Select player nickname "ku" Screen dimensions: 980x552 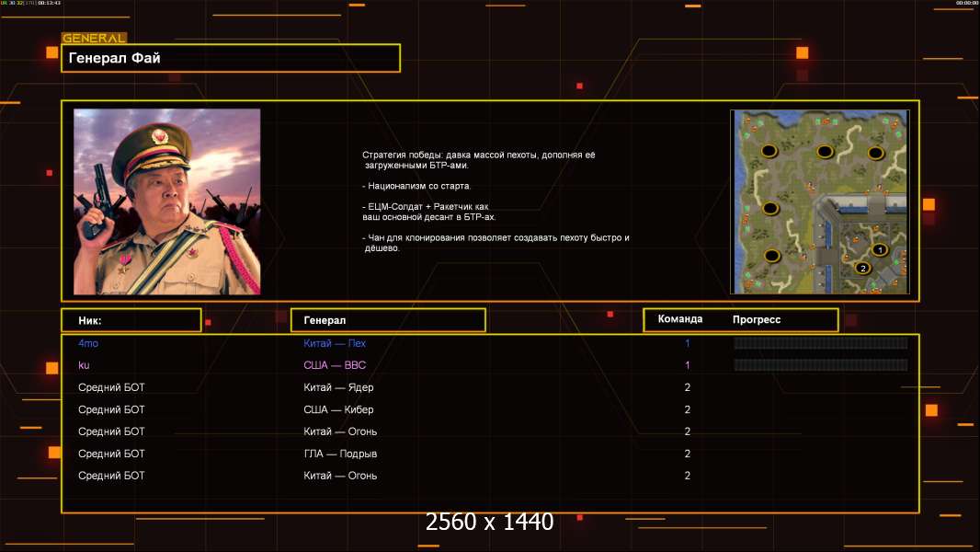point(84,365)
